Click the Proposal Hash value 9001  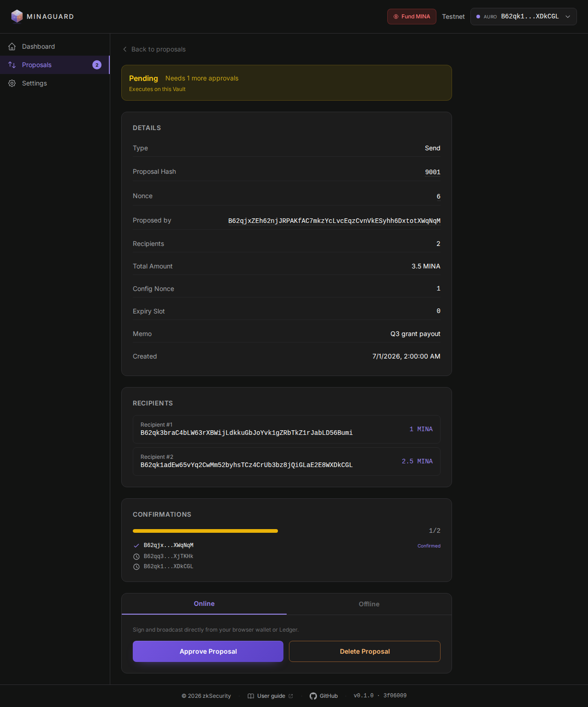pos(433,172)
